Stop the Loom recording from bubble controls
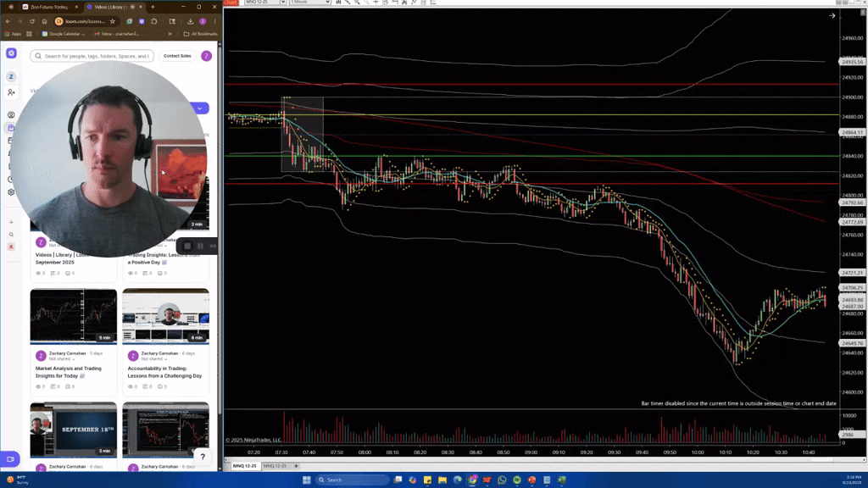 click(x=187, y=247)
